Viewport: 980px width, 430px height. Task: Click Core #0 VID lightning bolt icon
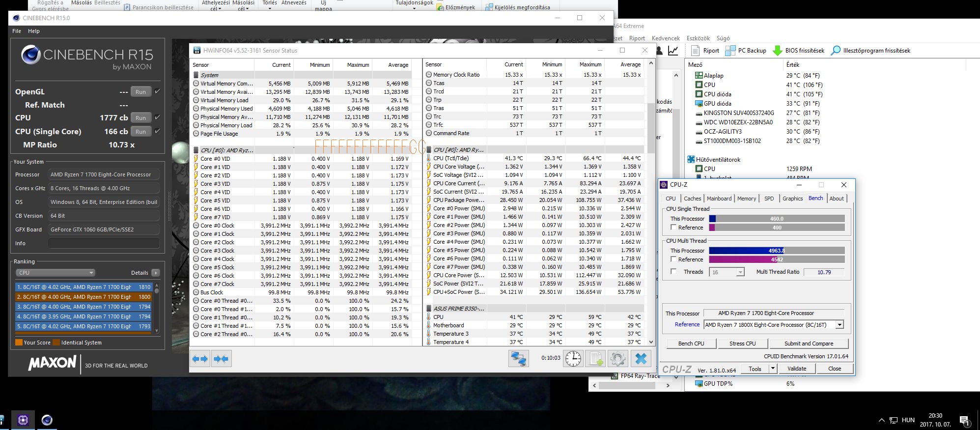(196, 159)
